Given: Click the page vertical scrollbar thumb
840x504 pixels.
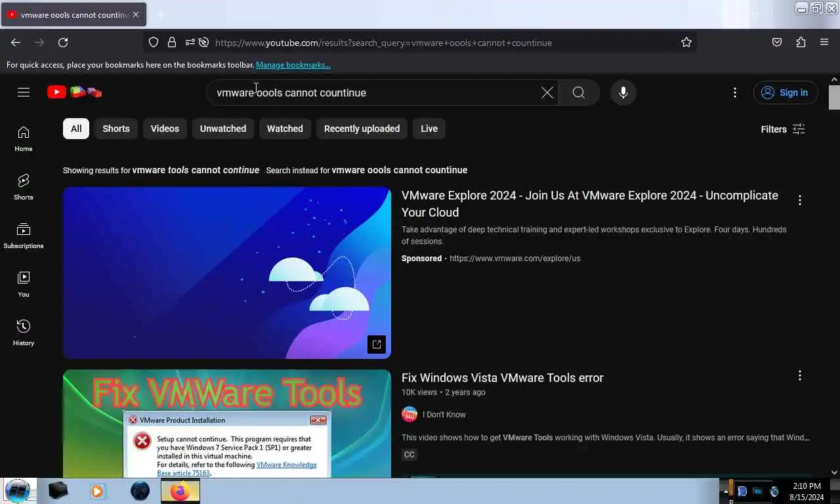Looking at the screenshot, I should click(834, 97).
